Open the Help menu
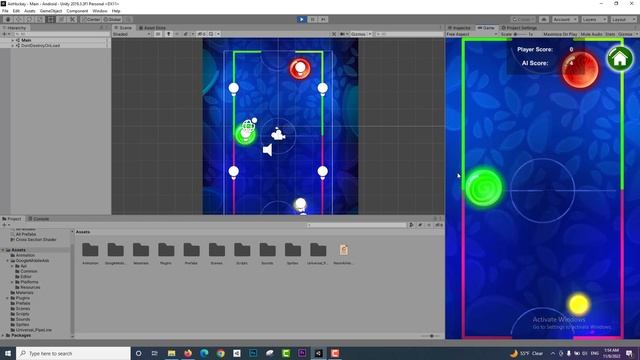Image resolution: width=640 pixels, height=360 pixels. [x=116, y=11]
